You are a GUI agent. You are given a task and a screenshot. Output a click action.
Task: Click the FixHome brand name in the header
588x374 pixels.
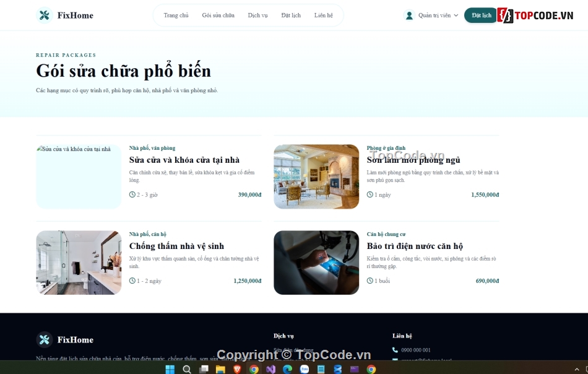75,15
